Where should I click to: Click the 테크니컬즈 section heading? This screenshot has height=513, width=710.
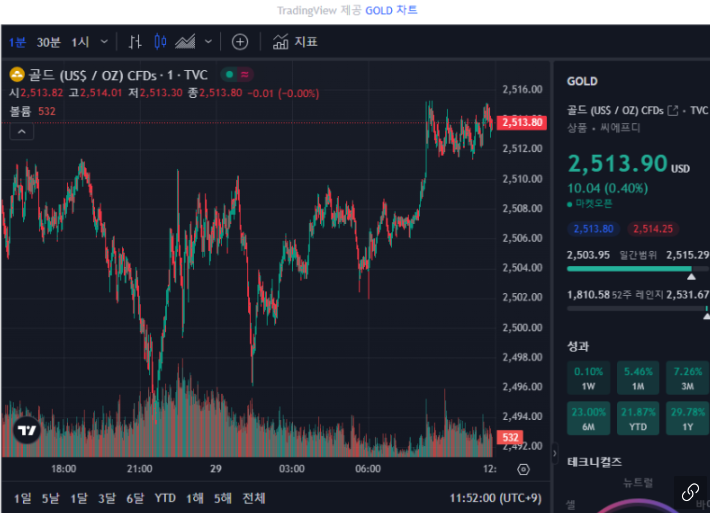(595, 462)
